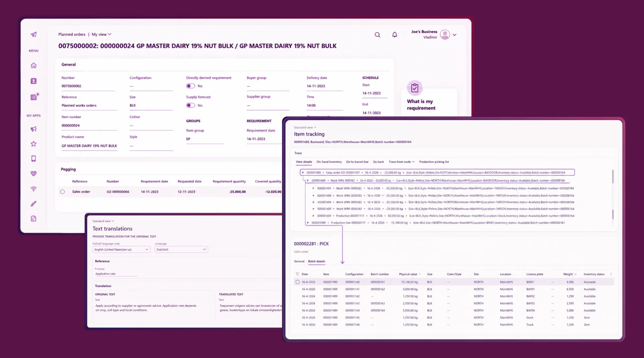
Task: Click the user avatar for Joe's Business
Action: (x=445, y=35)
